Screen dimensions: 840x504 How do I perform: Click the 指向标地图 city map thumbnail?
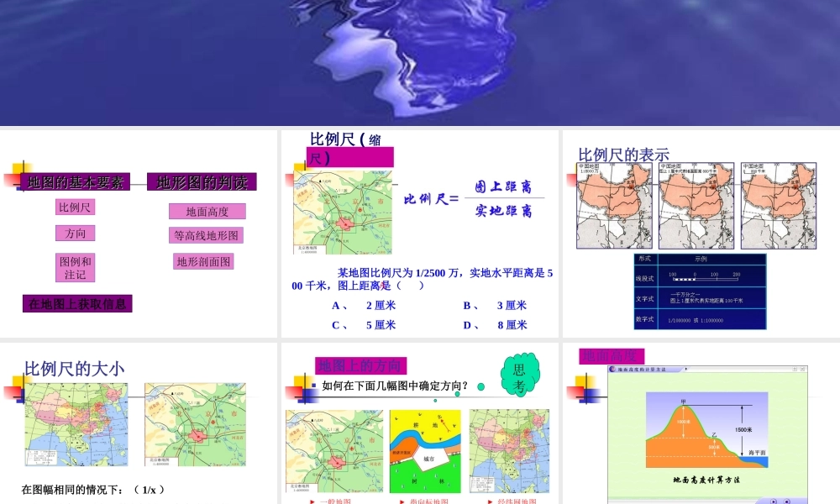coord(425,451)
